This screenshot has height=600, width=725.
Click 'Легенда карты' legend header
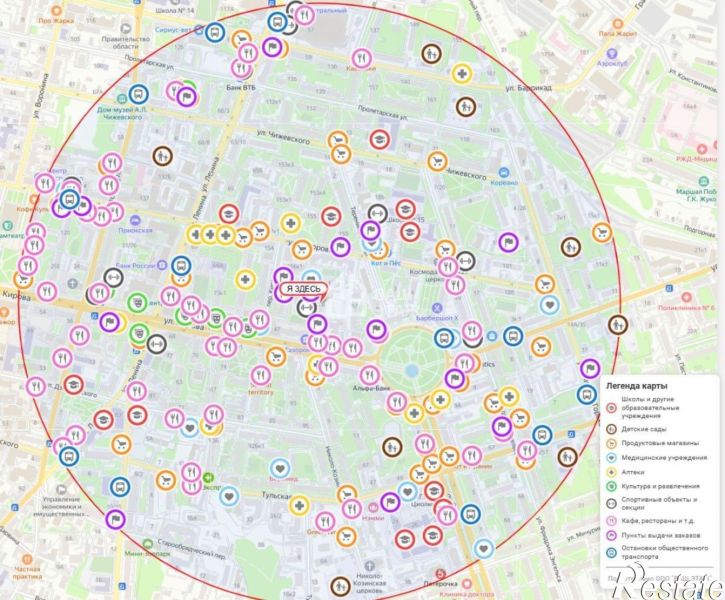click(x=637, y=386)
